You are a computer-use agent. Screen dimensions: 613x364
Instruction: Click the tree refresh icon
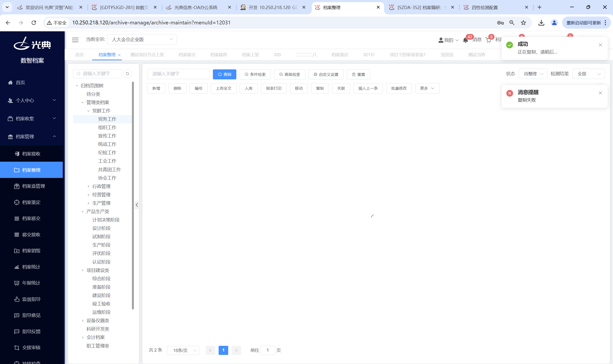click(x=127, y=74)
